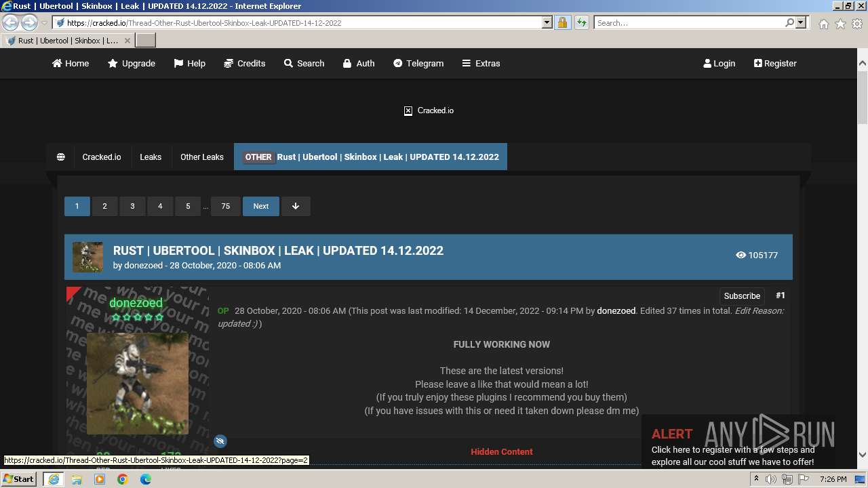
Task: Show hidden tray icons arrow
Action: (x=756, y=479)
